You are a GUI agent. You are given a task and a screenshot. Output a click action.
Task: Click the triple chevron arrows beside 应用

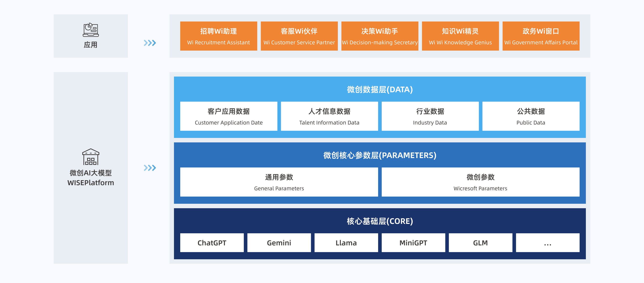coord(150,43)
